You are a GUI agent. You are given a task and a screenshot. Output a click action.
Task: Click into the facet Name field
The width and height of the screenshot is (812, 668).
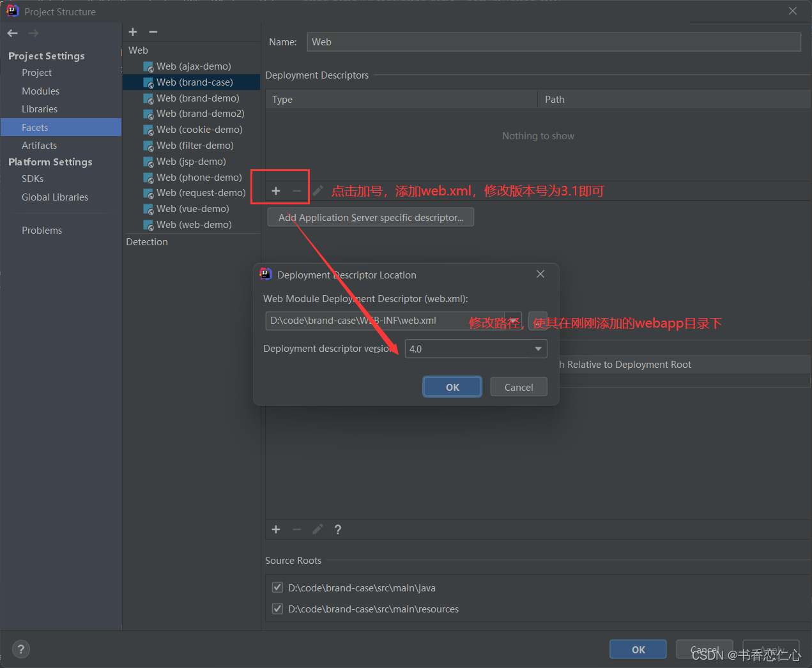[x=554, y=42]
